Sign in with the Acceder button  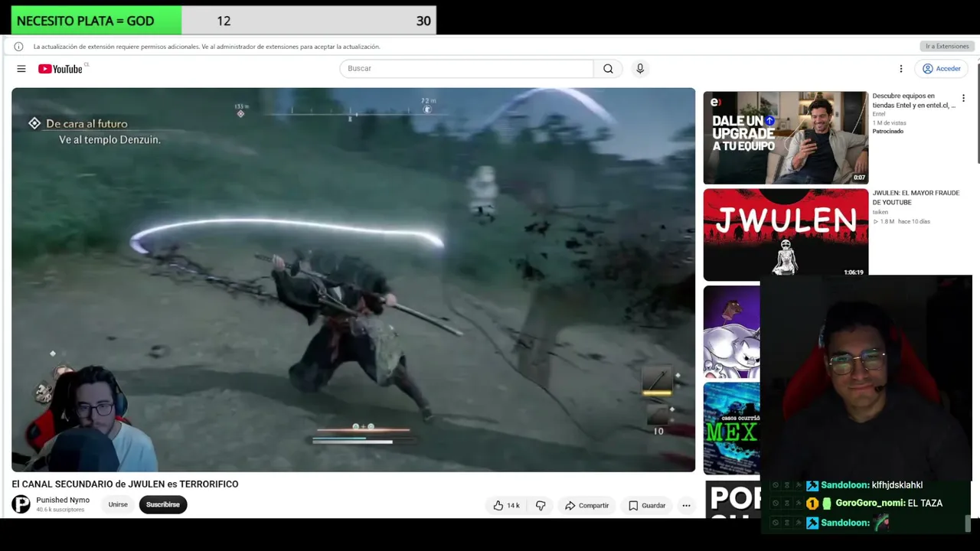[942, 69]
